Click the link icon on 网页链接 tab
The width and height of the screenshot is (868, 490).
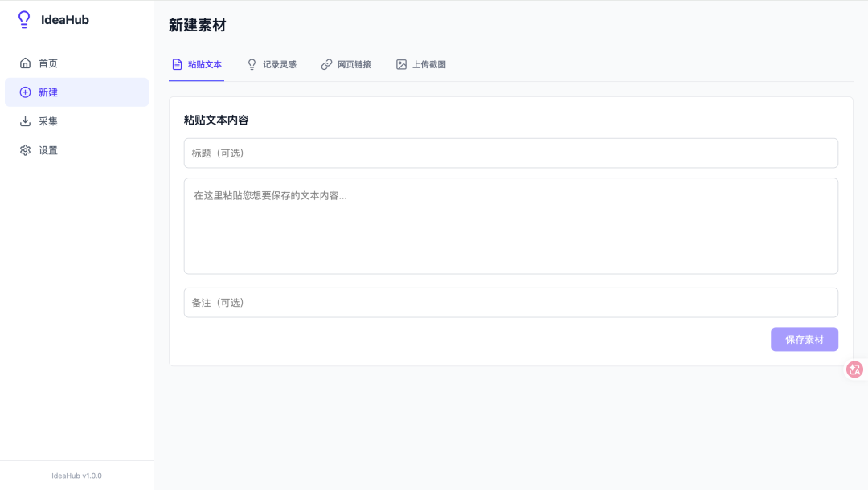[x=325, y=64]
